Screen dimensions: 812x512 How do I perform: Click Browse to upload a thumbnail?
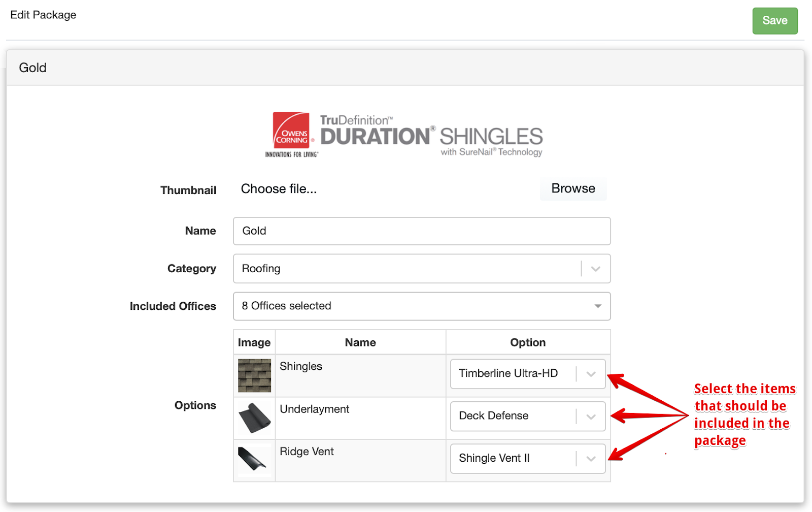tap(573, 189)
